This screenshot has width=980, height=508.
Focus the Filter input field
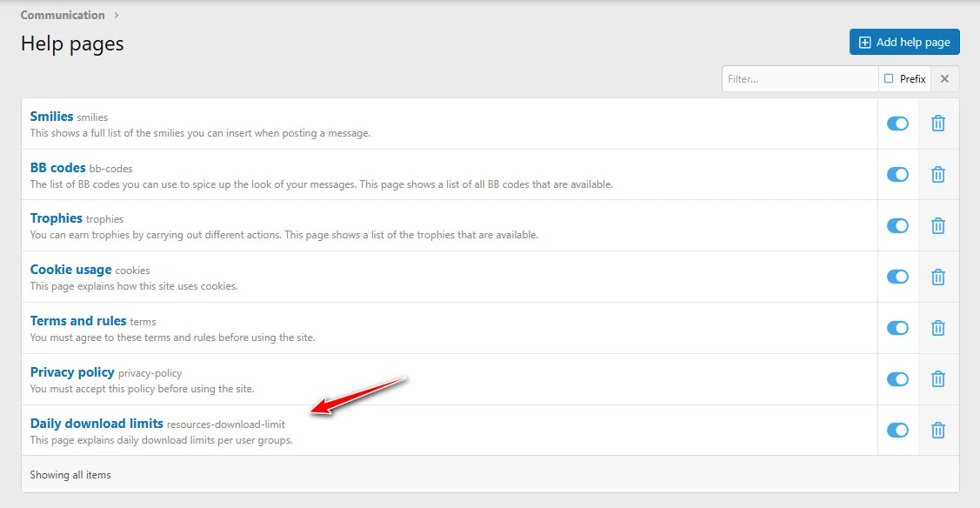click(x=800, y=79)
